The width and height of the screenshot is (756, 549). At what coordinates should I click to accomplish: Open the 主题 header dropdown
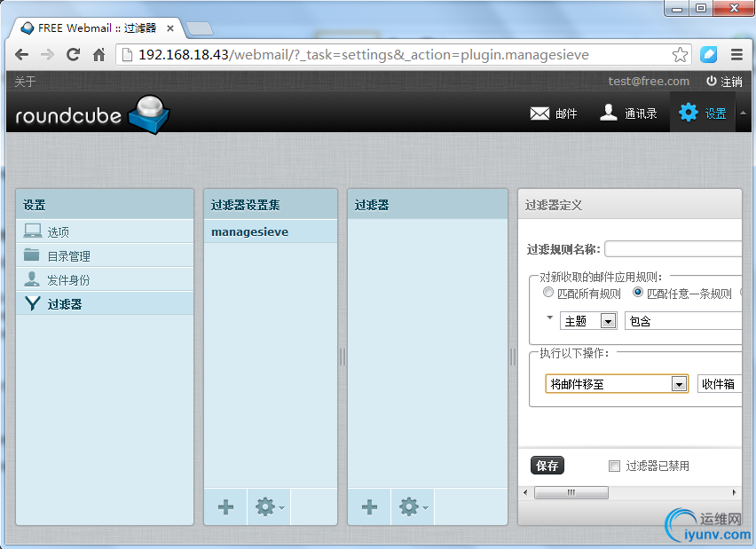click(588, 321)
